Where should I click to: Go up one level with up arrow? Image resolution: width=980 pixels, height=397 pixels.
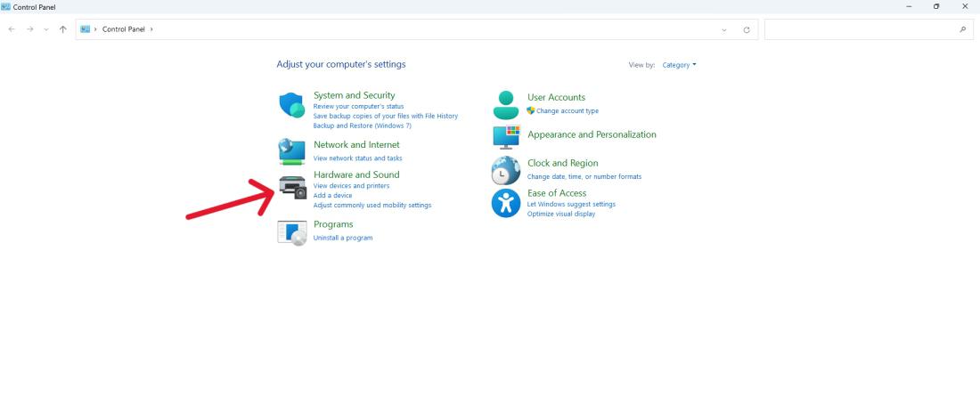[62, 29]
